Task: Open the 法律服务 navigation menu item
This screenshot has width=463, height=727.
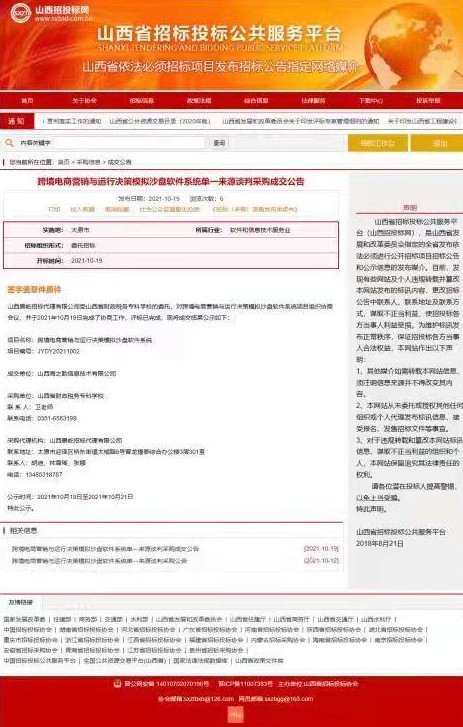Action: pos(314,100)
